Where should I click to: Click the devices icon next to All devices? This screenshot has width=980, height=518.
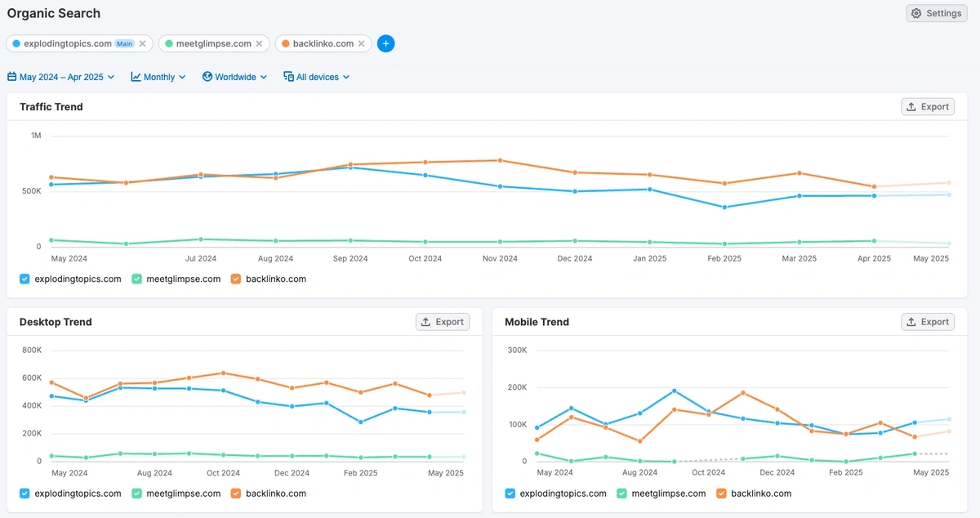pos(287,76)
